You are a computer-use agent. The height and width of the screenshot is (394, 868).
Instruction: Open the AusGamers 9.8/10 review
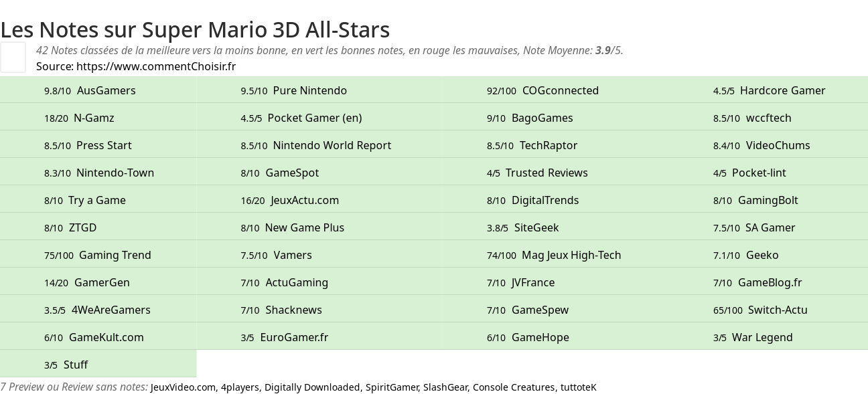106,90
